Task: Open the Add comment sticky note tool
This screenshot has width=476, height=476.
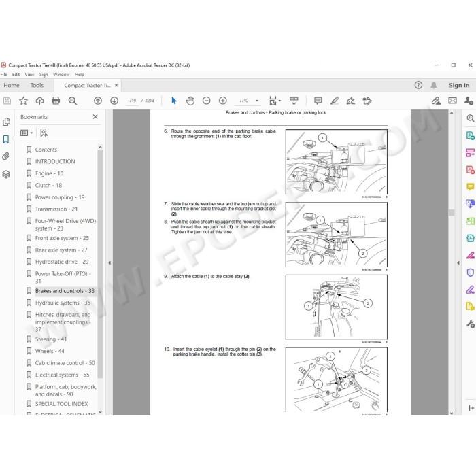Action: (x=318, y=101)
